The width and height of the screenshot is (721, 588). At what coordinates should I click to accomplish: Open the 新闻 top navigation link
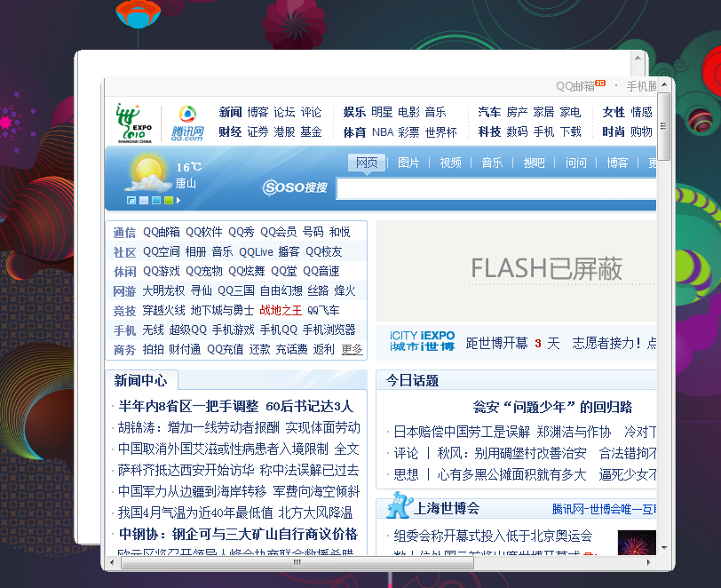tap(230, 112)
